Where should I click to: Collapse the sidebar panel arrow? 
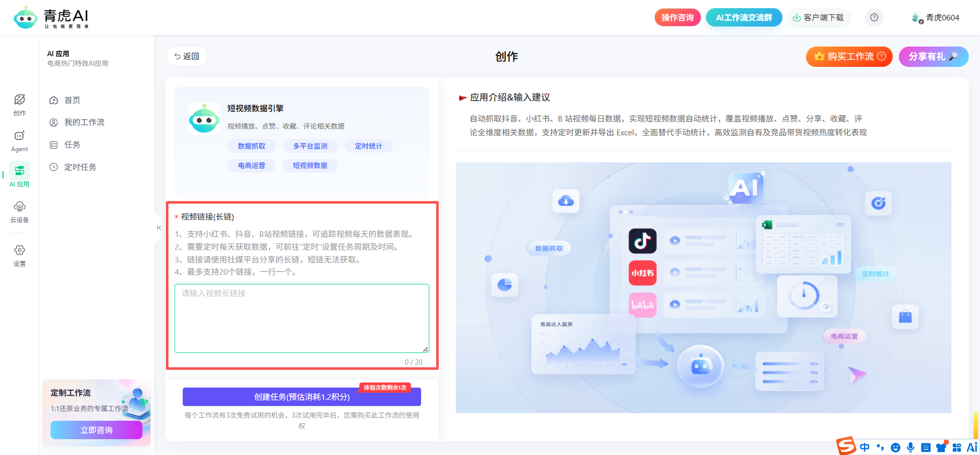pos(159,228)
